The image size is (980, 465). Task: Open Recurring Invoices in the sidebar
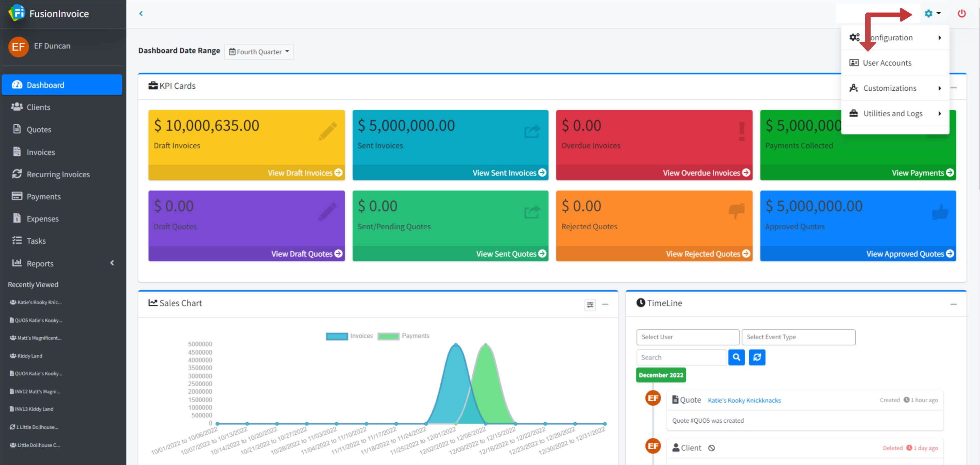point(58,174)
